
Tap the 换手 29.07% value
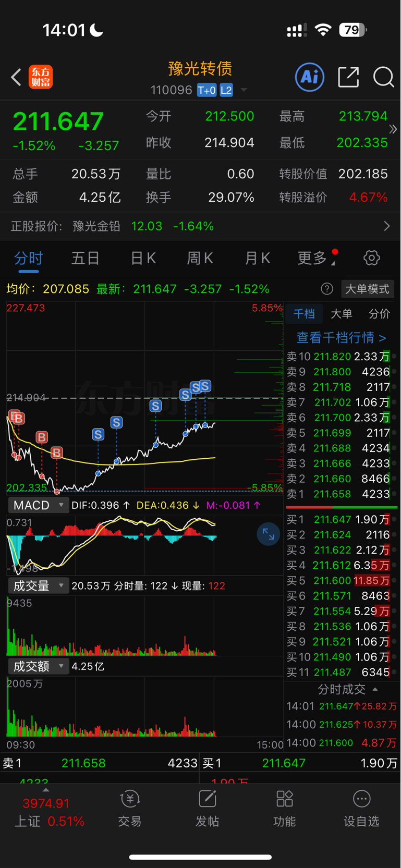231,198
